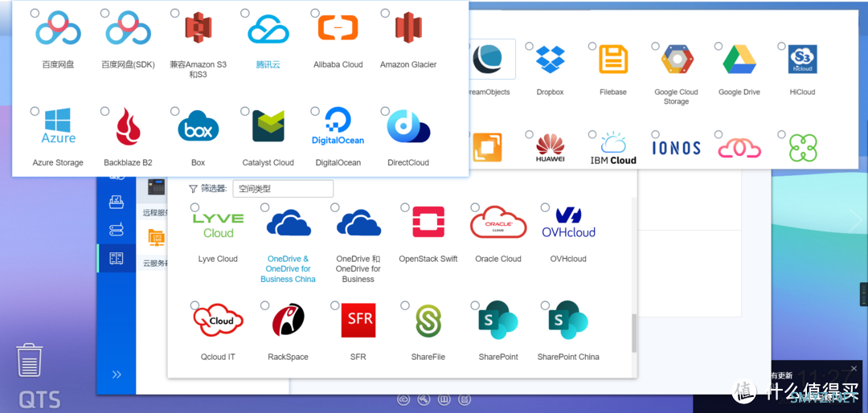The image size is (868, 413).
Task: Click the Dropbox logo
Action: (x=551, y=59)
